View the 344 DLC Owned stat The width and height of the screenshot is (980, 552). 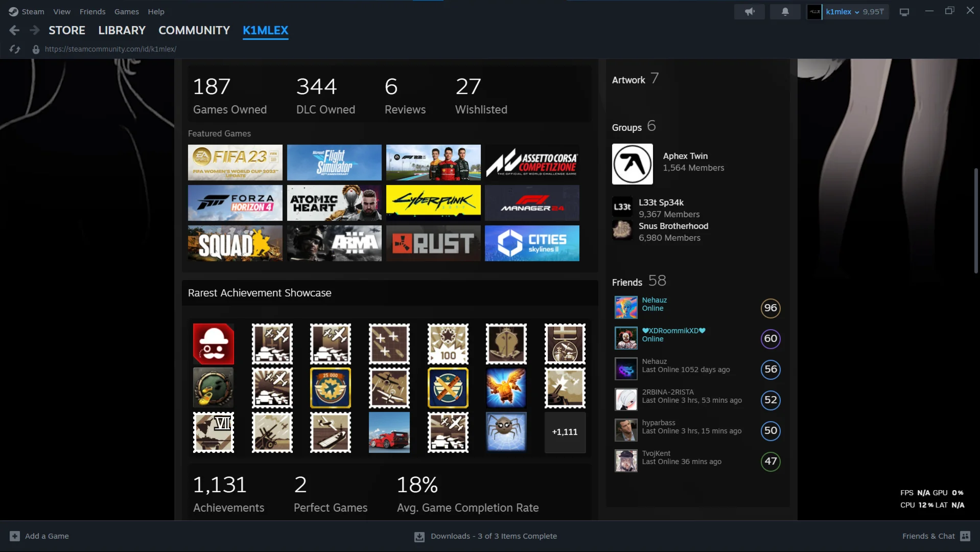tap(325, 96)
